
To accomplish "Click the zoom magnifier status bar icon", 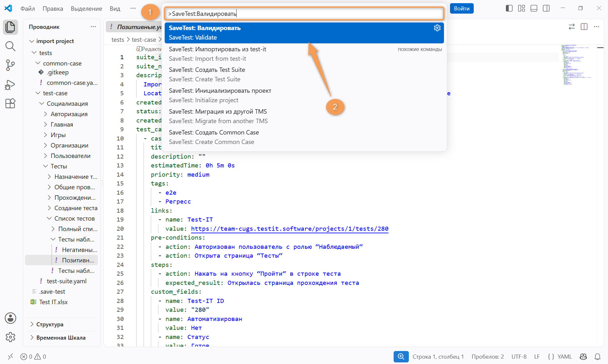I will tap(401, 357).
